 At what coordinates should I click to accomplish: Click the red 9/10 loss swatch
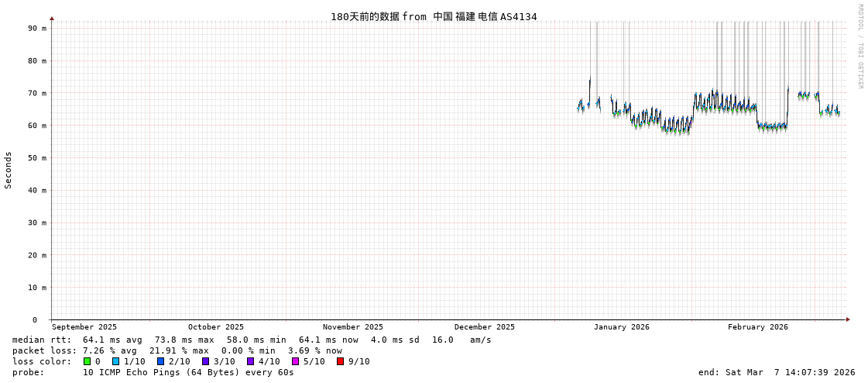340,361
